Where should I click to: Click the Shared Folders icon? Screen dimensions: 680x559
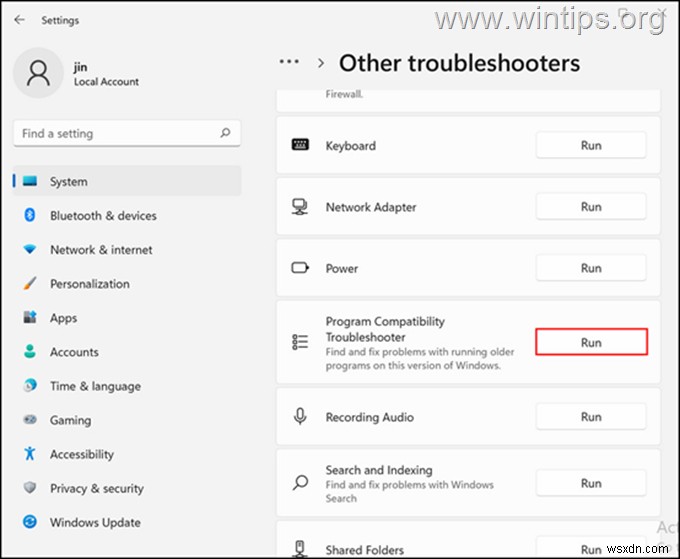(300, 549)
